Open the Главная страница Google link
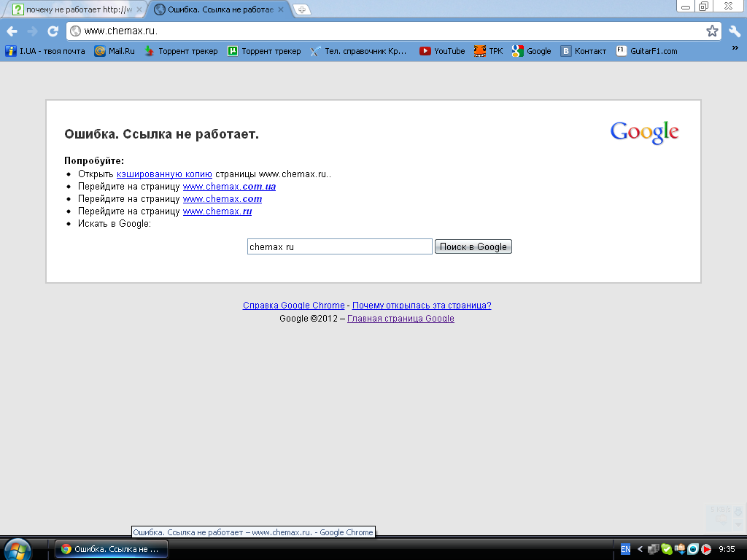Image resolution: width=747 pixels, height=560 pixels. coord(400,319)
